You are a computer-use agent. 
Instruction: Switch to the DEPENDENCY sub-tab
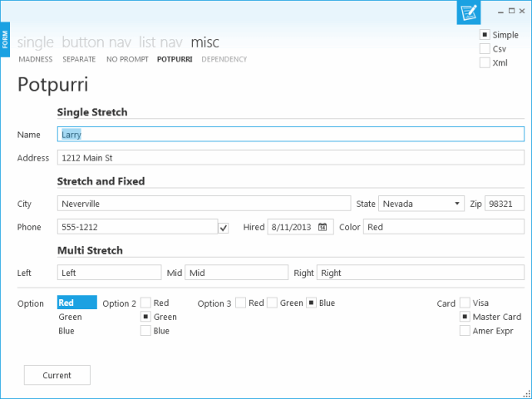224,59
